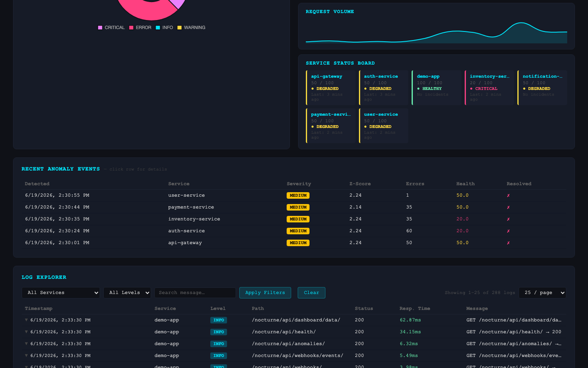
Task: Click the Clear filters button
Action: coord(311,292)
